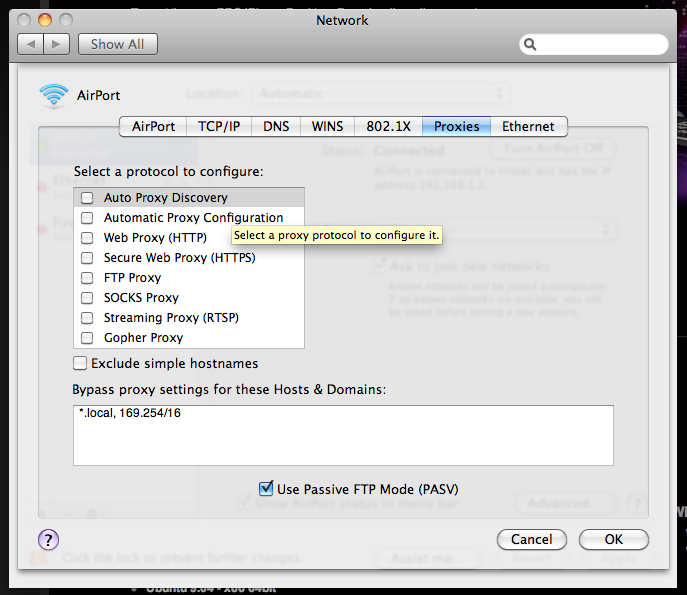
Task: Switch to the AirPort tab
Action: [x=153, y=127]
